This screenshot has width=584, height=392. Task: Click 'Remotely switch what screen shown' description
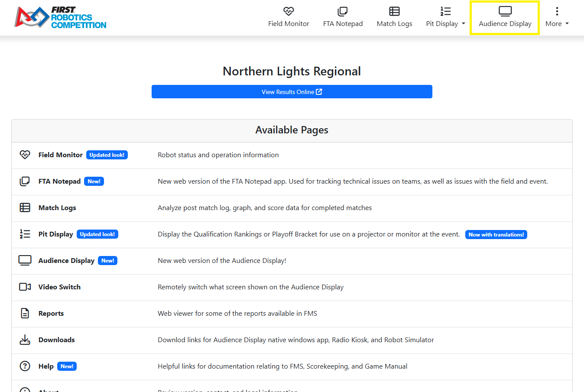[x=251, y=287]
